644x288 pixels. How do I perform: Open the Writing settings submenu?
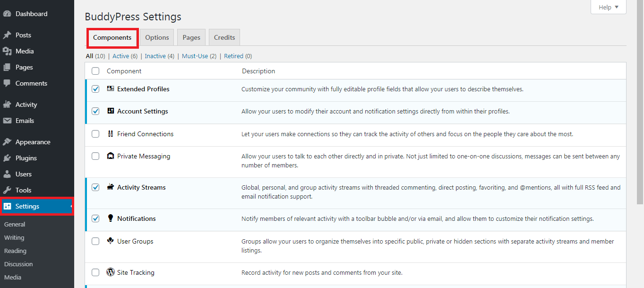tap(14, 237)
